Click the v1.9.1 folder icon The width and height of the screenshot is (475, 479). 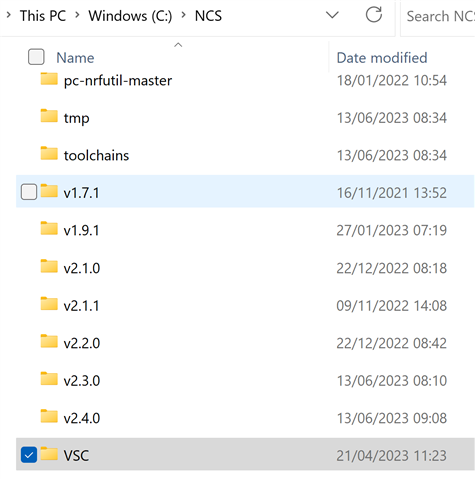tap(49, 228)
